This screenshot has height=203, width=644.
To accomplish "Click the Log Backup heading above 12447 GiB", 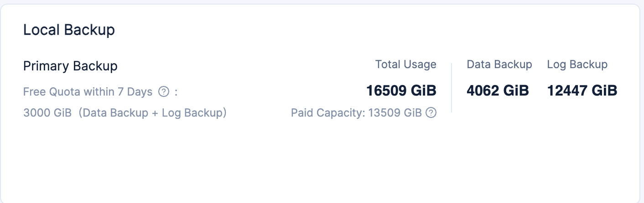I will click(x=577, y=64).
